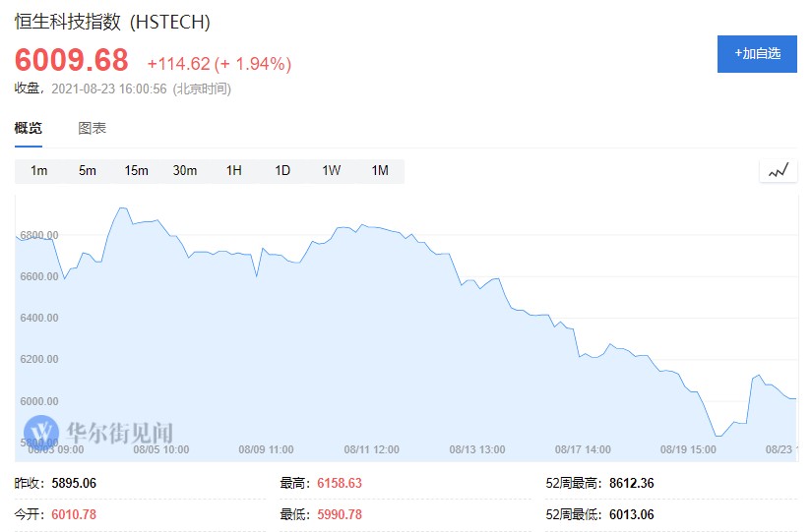Image resolution: width=812 pixels, height=532 pixels.
Task: Switch to the 1W interval
Action: (331, 170)
